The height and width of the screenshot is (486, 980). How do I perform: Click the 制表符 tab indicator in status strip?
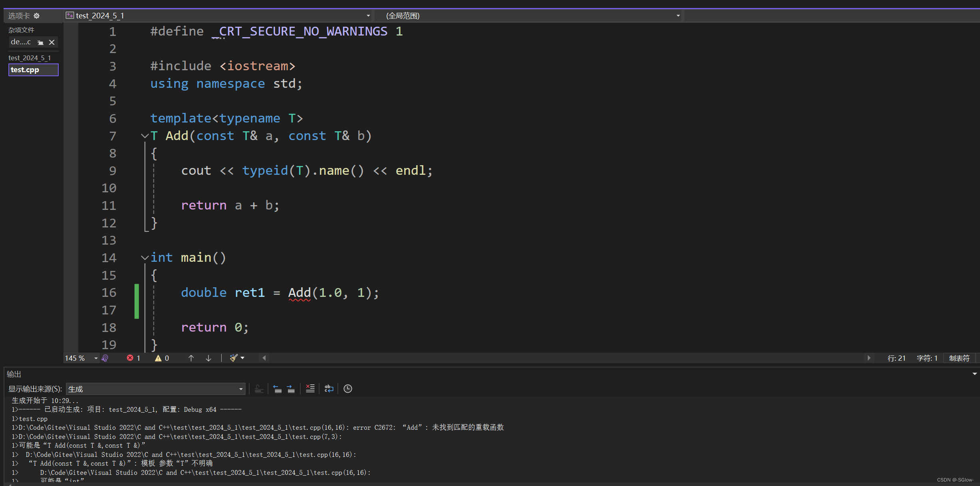(x=959, y=358)
